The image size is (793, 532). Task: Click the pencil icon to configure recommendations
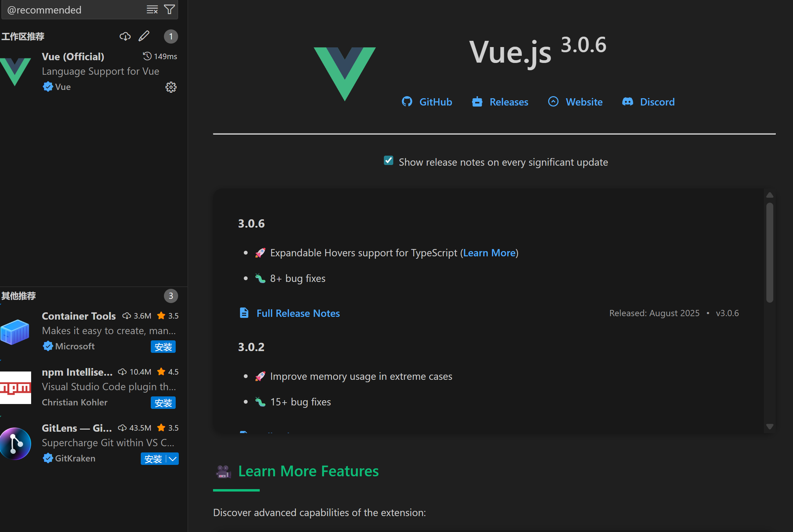(x=144, y=36)
